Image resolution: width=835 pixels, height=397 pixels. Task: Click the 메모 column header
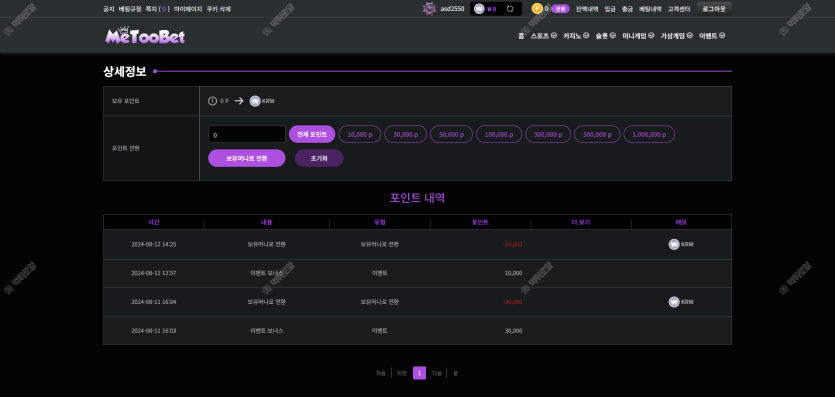click(x=682, y=222)
